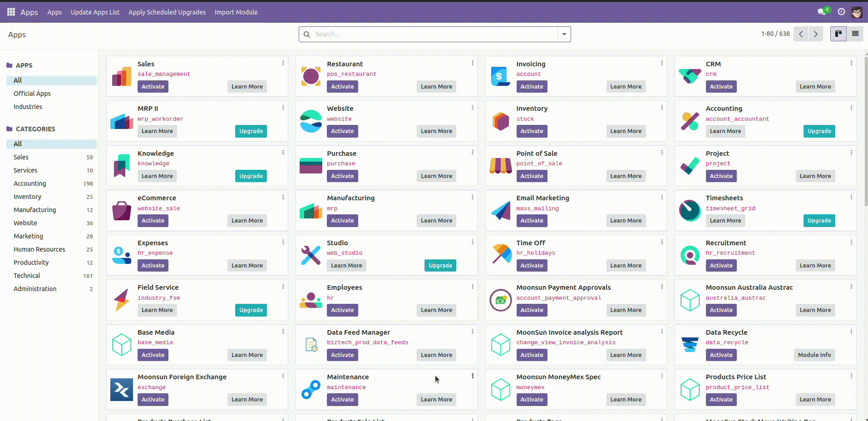868x421 pixels.
Task: Click the Maintenance app icon
Action: [311, 389]
